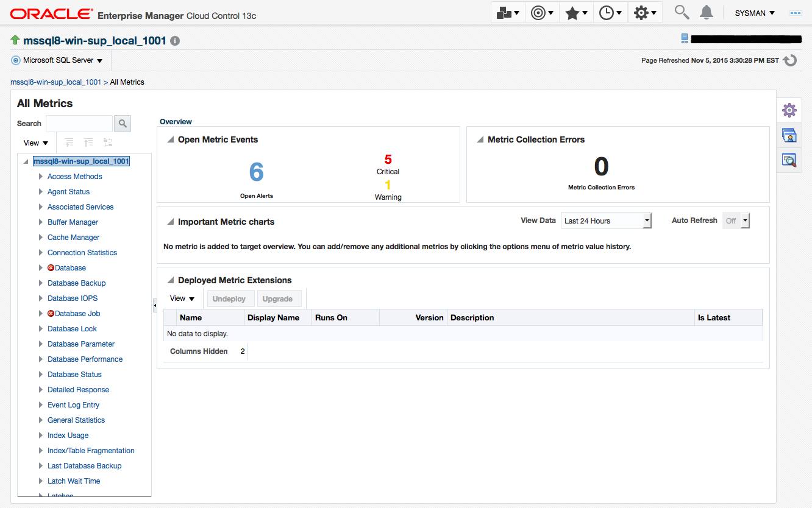Select the Cache Manager tree item
This screenshot has width=812, height=508.
pos(74,238)
